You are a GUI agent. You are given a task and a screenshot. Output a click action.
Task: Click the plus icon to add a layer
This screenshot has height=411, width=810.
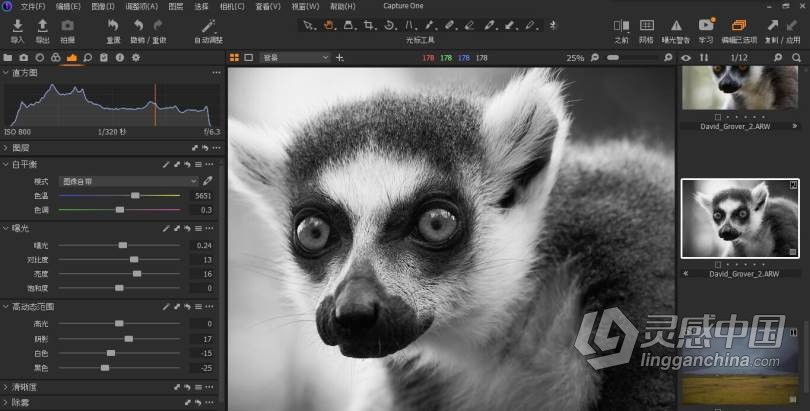coord(339,58)
